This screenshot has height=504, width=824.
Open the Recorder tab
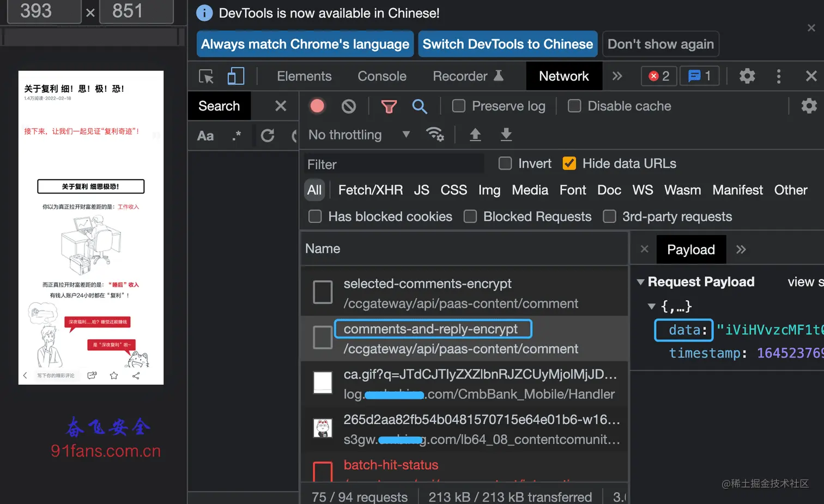tap(468, 76)
